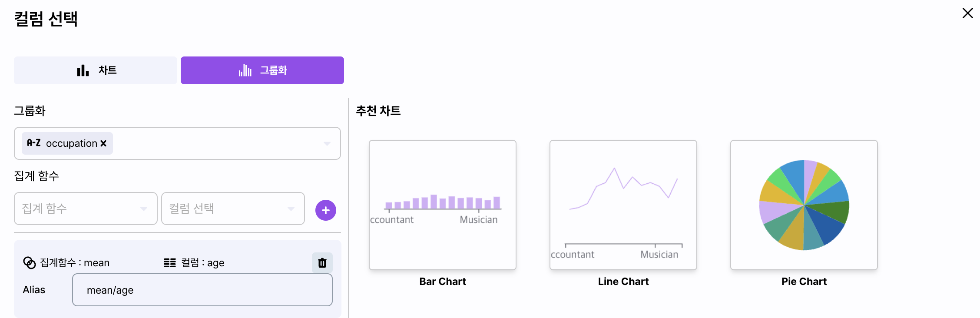The image size is (980, 318).
Task: Expand the 그룹화 column dropdown arrow
Action: pyautogui.click(x=327, y=143)
